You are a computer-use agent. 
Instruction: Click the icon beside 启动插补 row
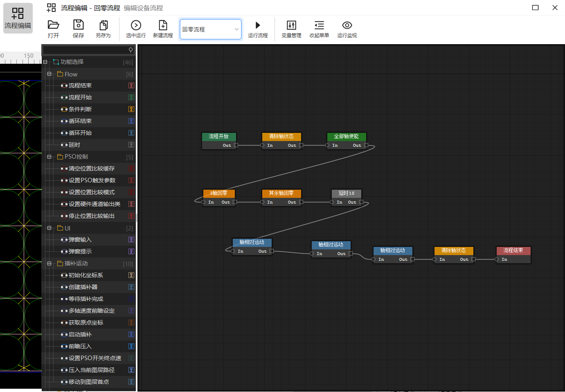[131, 334]
